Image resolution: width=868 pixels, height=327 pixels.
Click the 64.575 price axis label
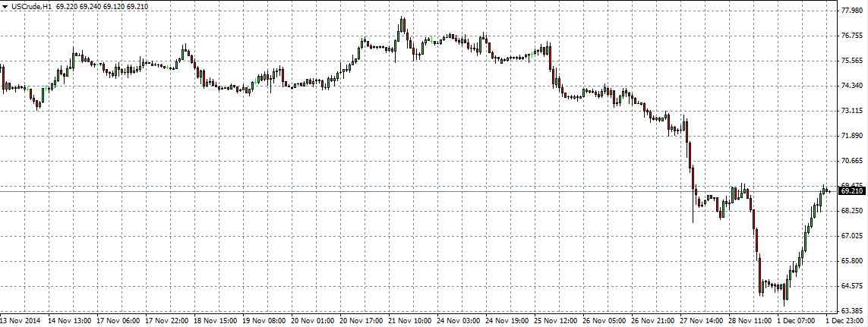(851, 286)
